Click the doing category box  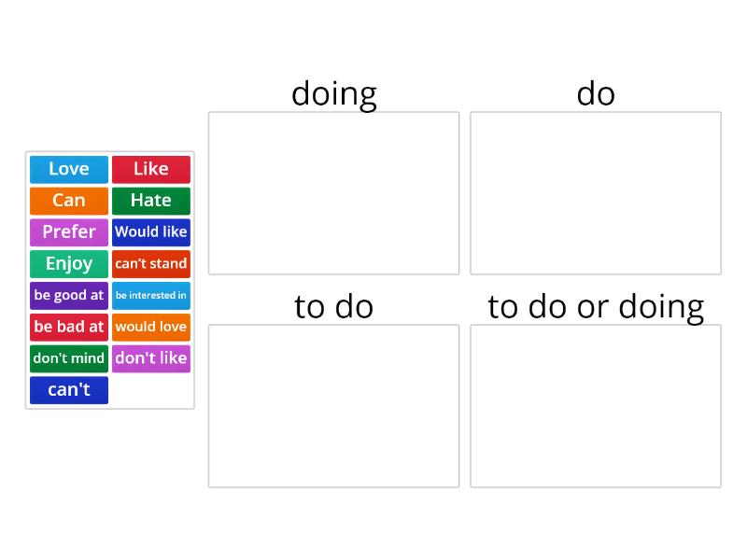click(334, 193)
